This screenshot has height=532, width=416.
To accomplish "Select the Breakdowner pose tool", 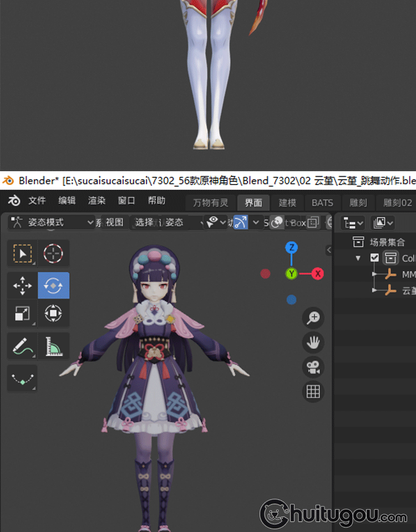I will point(23,378).
